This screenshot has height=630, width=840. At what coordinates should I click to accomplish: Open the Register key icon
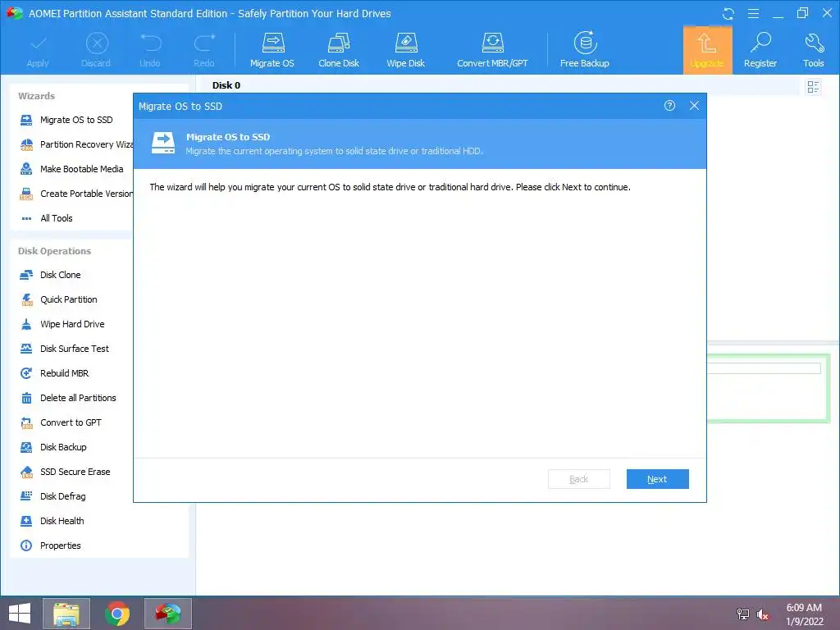760,50
